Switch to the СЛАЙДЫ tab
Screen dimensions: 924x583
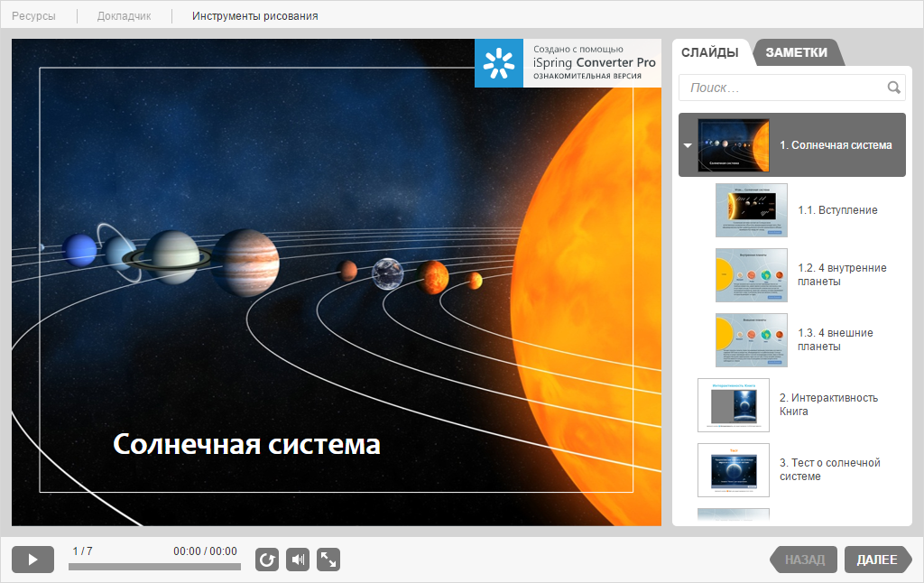click(x=709, y=52)
